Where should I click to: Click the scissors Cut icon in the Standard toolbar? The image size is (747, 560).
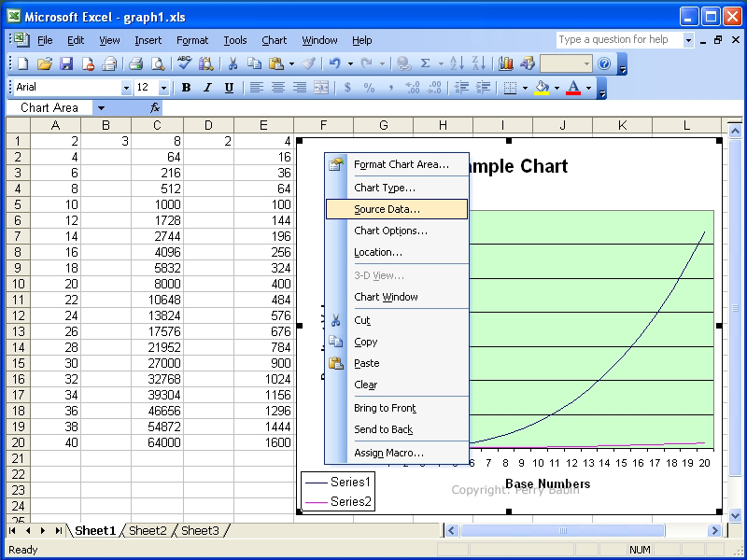(233, 63)
